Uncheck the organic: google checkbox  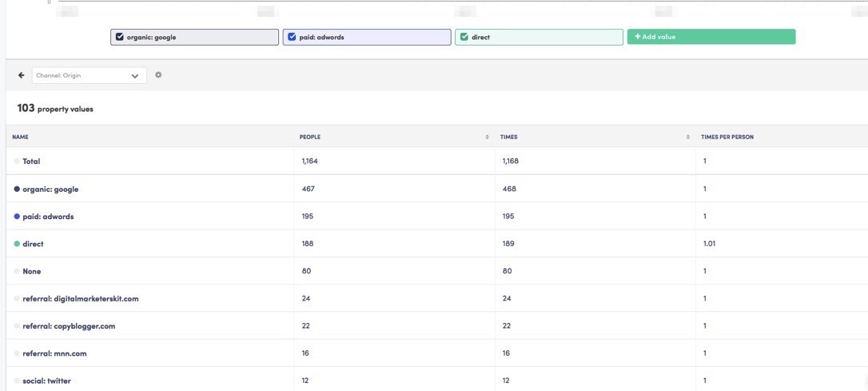pyautogui.click(x=120, y=37)
